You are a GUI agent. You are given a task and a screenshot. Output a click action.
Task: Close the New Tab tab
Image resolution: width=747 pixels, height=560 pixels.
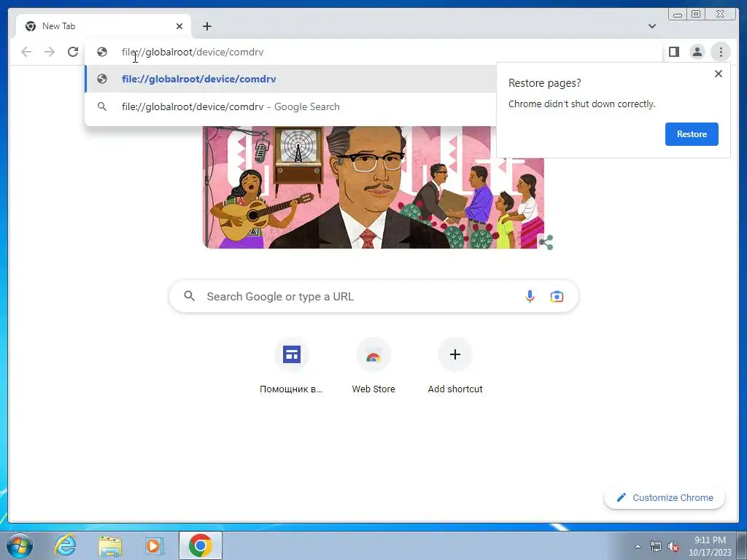coord(179,26)
